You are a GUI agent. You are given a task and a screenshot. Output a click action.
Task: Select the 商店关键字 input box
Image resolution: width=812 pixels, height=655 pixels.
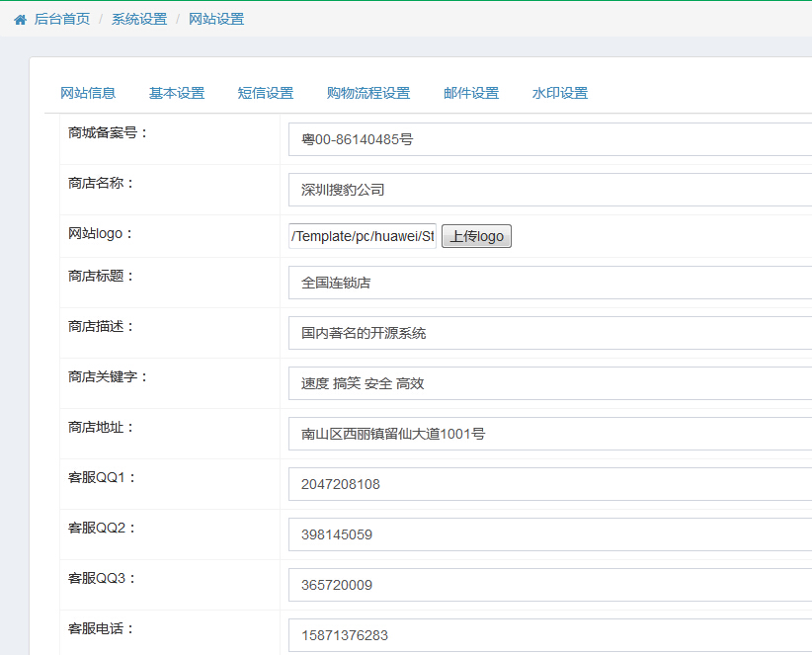(x=549, y=384)
